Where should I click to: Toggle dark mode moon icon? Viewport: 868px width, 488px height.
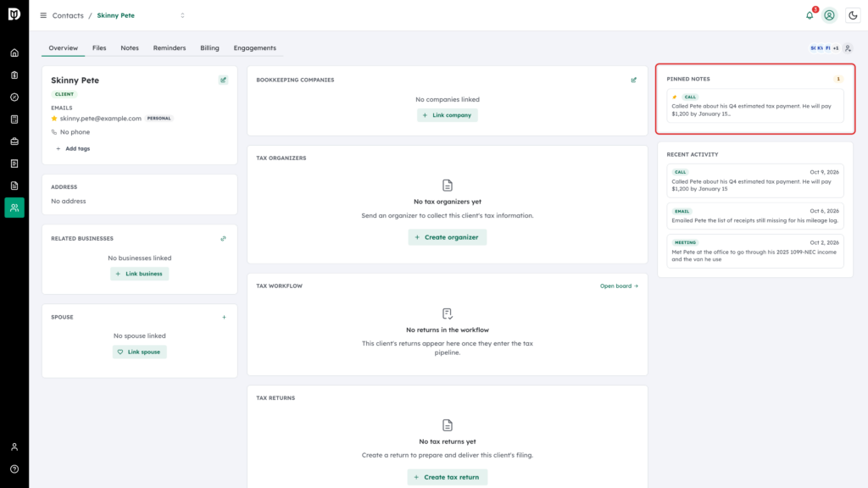click(x=853, y=15)
